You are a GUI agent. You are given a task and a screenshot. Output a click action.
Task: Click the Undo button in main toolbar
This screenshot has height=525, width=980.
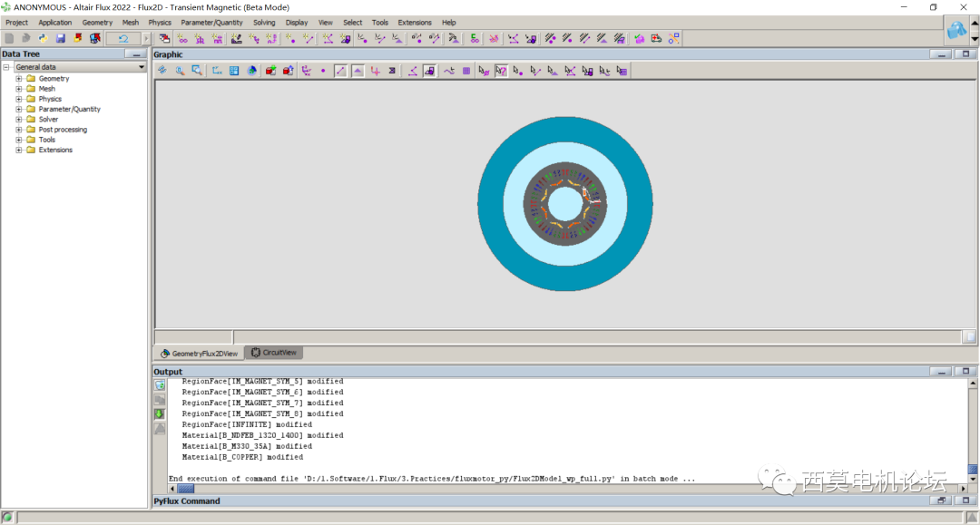[x=122, y=38]
